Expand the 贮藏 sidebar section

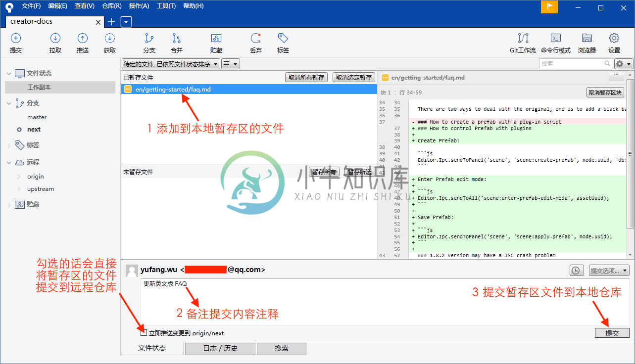[8, 205]
